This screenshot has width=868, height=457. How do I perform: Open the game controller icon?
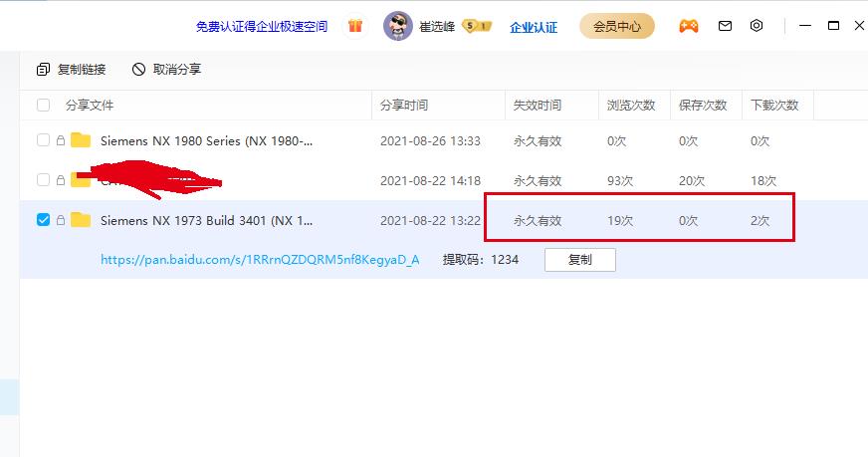(689, 26)
